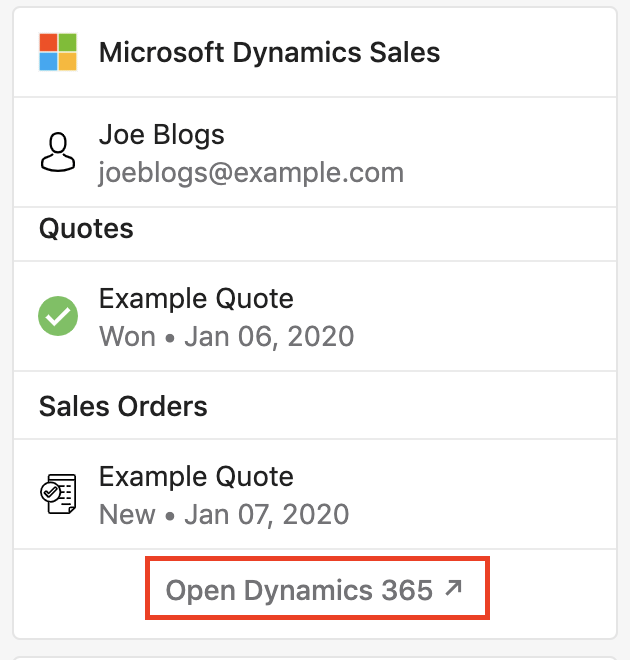630x660 pixels.
Task: Click the Microsoft Dynamics Sales title
Action: point(269,53)
